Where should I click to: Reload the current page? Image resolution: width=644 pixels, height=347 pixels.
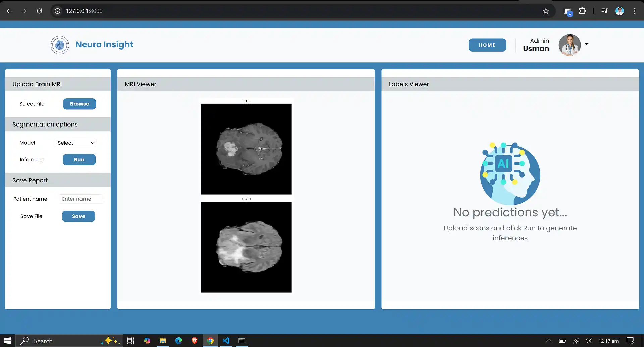39,11
